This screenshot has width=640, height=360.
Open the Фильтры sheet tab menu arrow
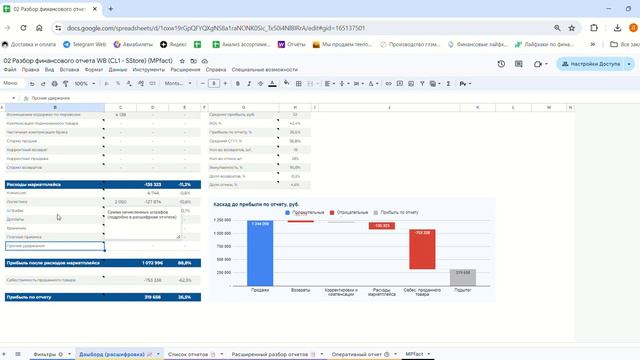tap(69, 354)
